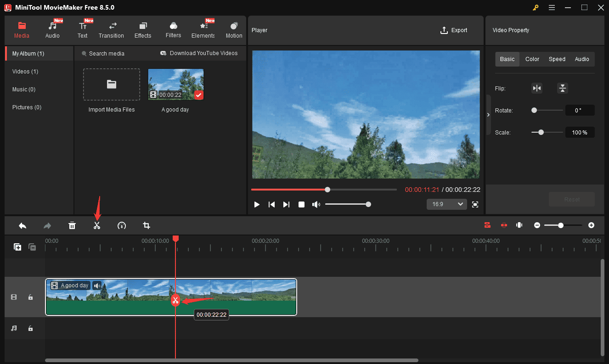The height and width of the screenshot is (364, 609).
Task: Switch to the Color tab
Action: (x=532, y=59)
